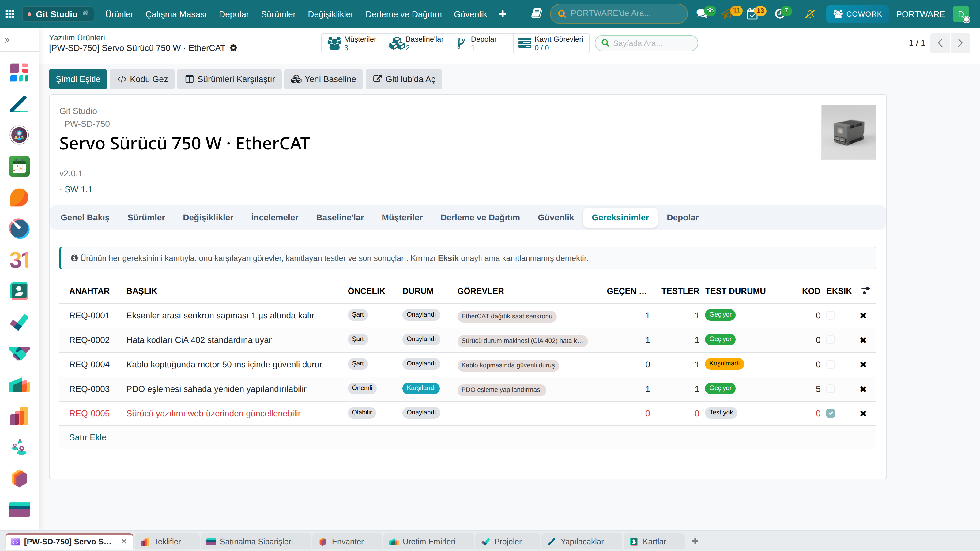Screen dimensions: 980x551
Task: Toggle Eksik checkbox for REQ-0005
Action: tap(831, 413)
